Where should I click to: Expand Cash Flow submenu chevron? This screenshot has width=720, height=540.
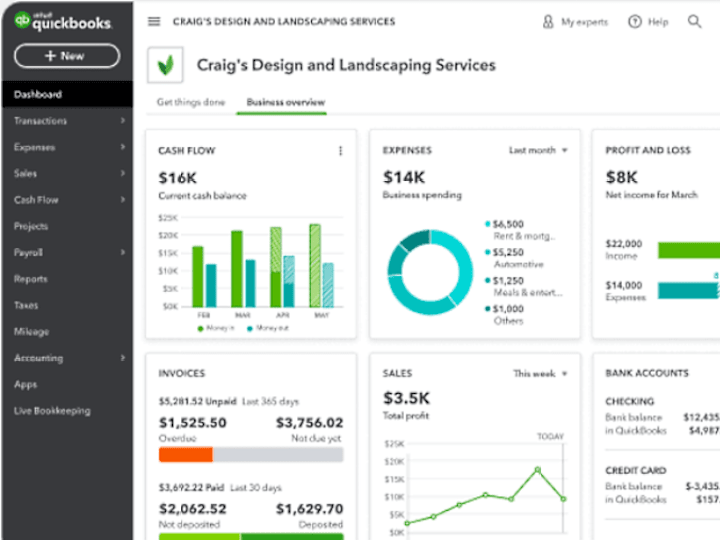point(123,199)
